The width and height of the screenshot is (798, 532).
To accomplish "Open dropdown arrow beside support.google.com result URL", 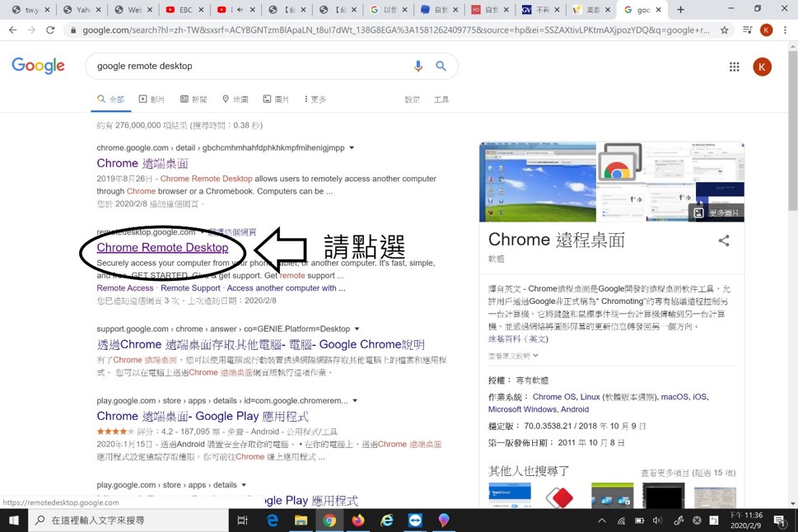I will click(x=357, y=329).
